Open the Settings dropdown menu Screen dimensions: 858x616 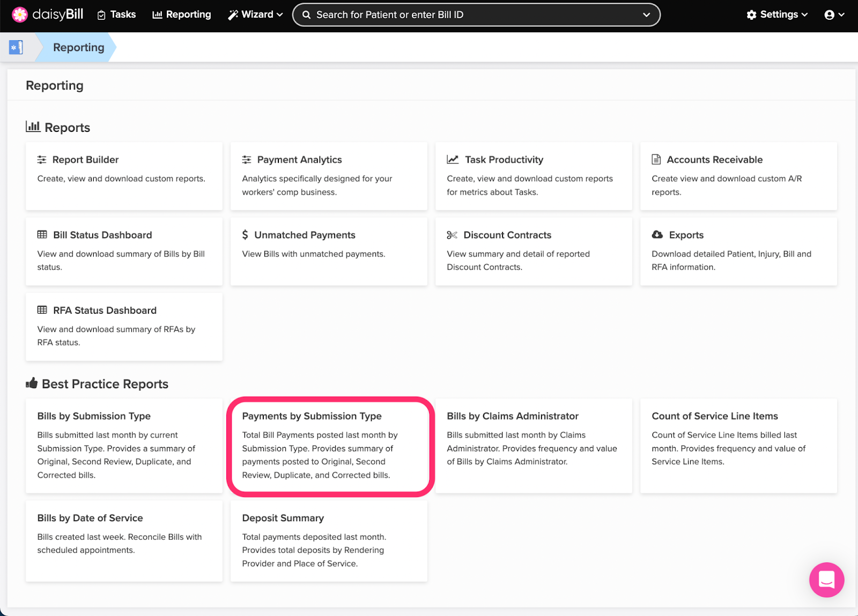click(777, 14)
